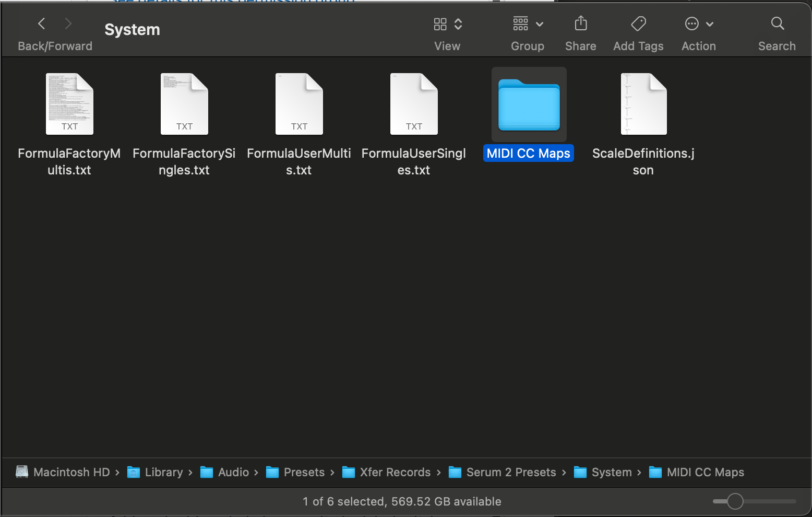Click the Group label in toolbar
This screenshot has height=517, width=812.
click(x=528, y=46)
